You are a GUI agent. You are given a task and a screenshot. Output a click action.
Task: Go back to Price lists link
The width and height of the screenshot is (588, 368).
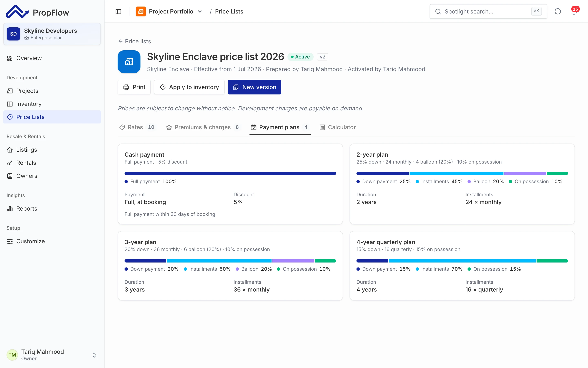tap(134, 41)
